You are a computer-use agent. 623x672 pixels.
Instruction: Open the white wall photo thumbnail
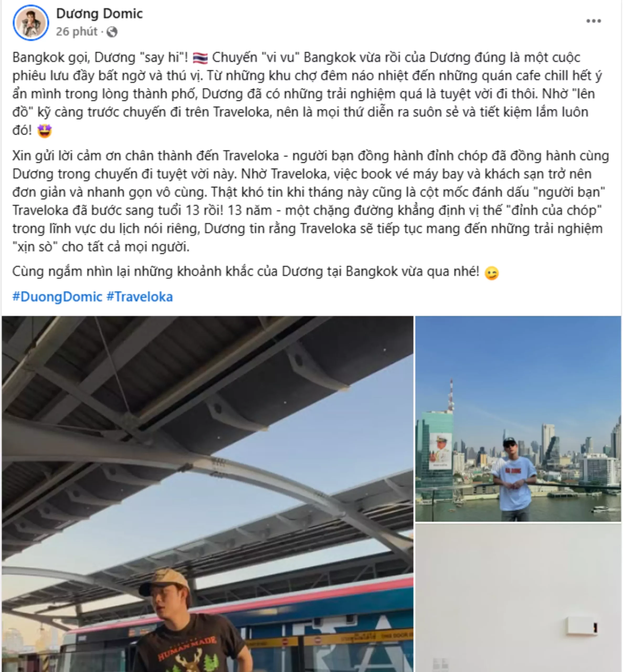[518, 597]
